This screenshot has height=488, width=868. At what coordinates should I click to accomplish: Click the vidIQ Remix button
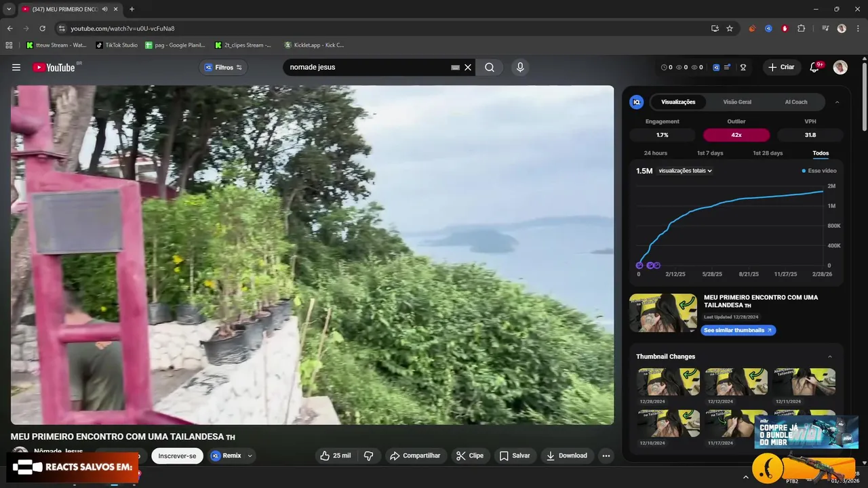(226, 456)
